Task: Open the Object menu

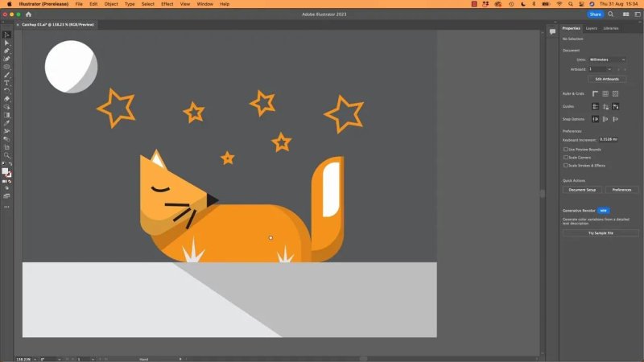Action: coord(111,4)
